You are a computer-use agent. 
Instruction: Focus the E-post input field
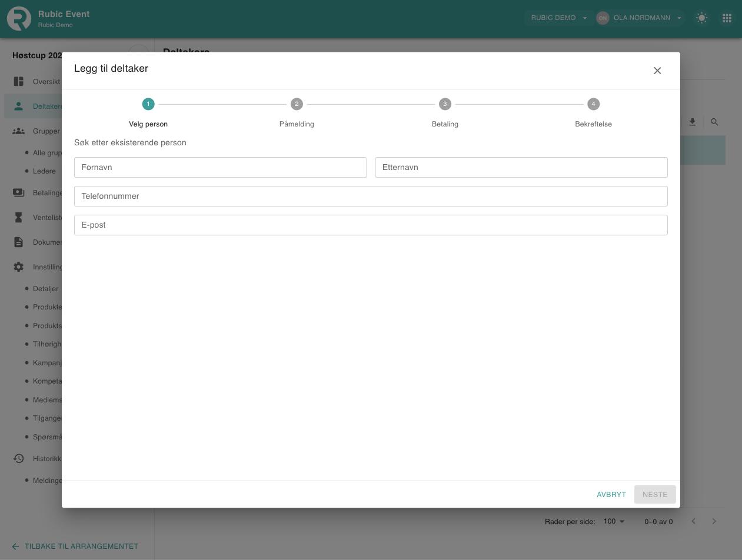click(371, 225)
